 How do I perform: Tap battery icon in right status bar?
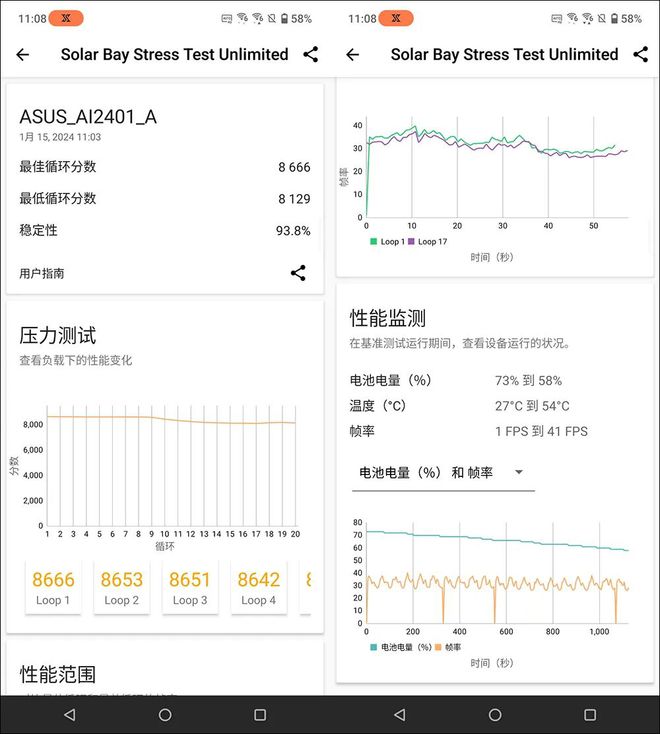click(x=614, y=19)
